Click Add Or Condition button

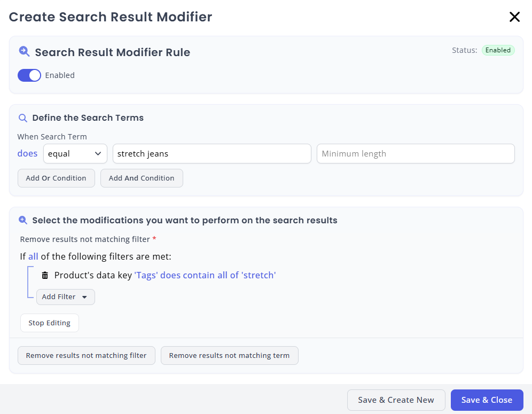56,178
